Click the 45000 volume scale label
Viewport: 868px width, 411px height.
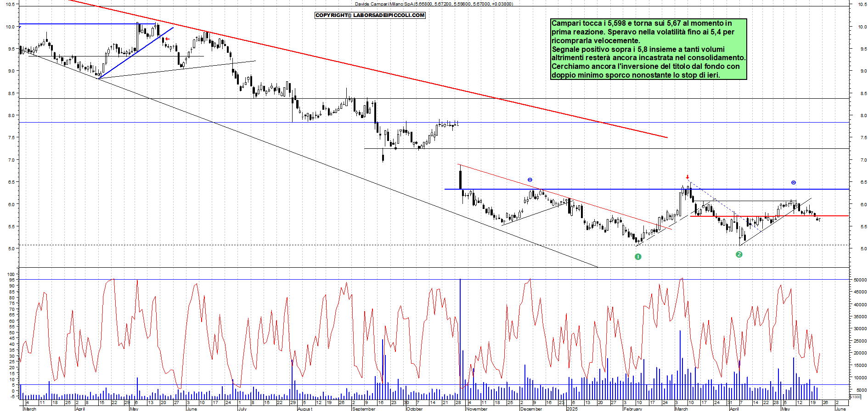coord(860,292)
